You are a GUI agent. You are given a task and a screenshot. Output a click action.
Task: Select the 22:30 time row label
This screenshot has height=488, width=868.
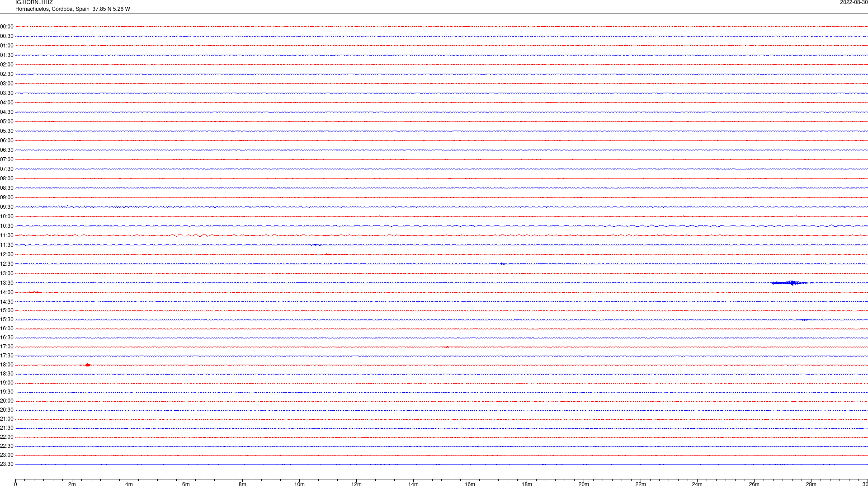click(7, 446)
